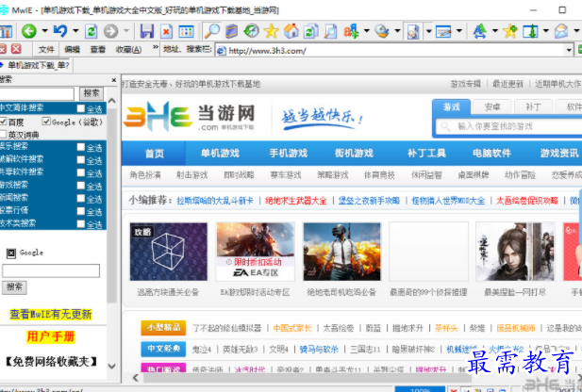Image resolution: width=582 pixels, height=392 pixels.
Task: Click the refresh all pages icon
Action: pyautogui.click(x=311, y=31)
